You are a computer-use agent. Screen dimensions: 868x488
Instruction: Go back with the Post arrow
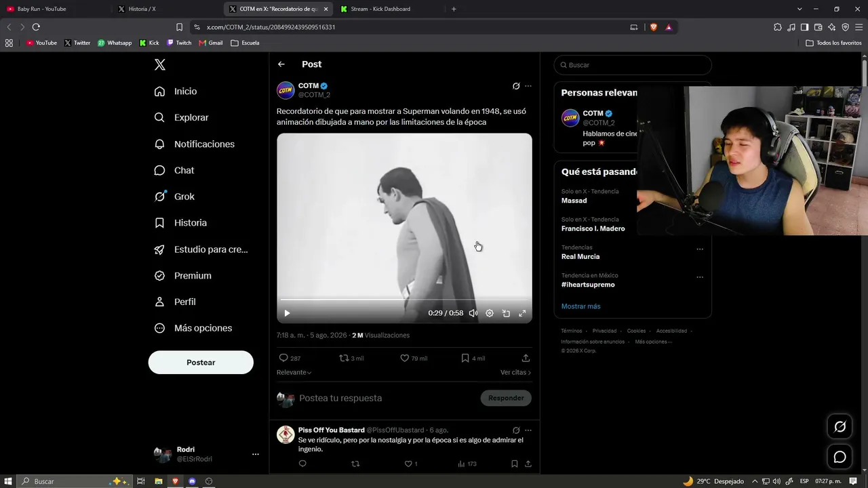281,64
